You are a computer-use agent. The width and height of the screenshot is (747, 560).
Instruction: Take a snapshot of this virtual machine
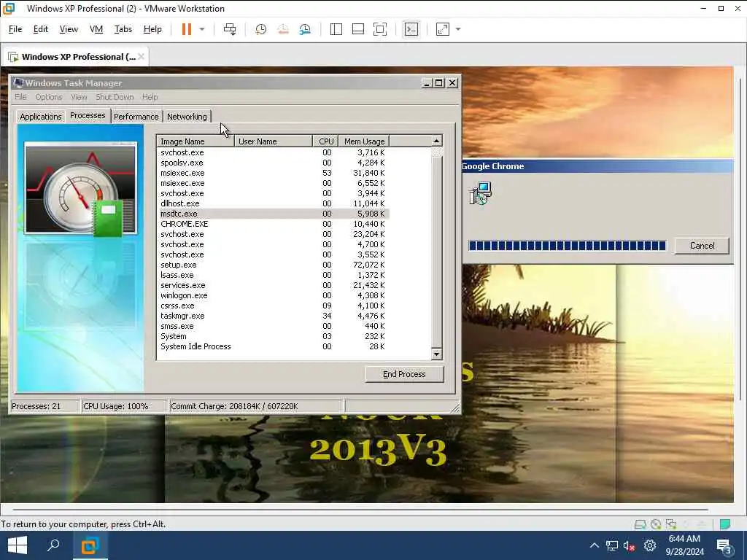(x=260, y=29)
